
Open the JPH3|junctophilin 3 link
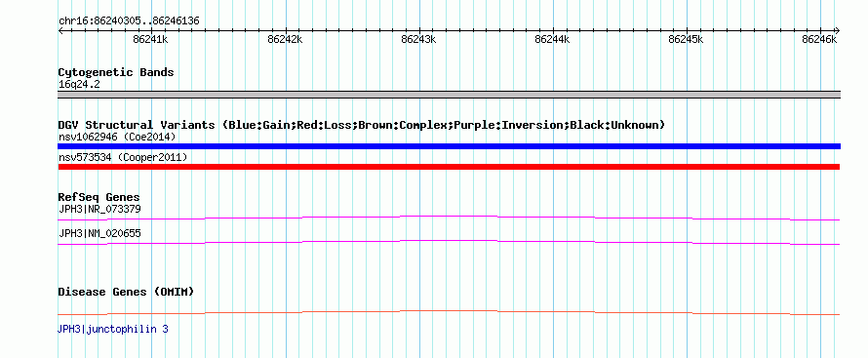(113, 330)
